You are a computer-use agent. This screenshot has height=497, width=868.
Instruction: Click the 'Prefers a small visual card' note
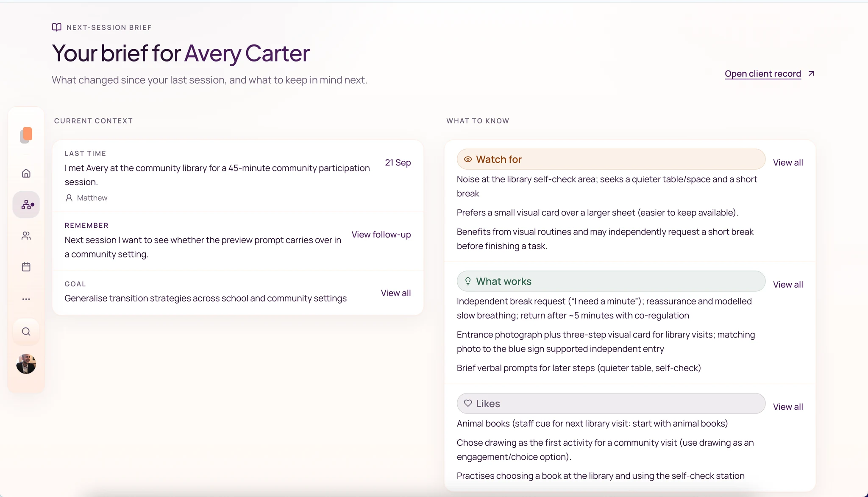598,213
